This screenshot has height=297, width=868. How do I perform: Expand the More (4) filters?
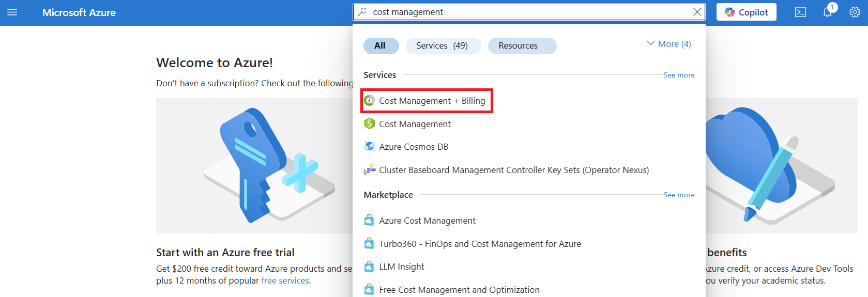[668, 44]
